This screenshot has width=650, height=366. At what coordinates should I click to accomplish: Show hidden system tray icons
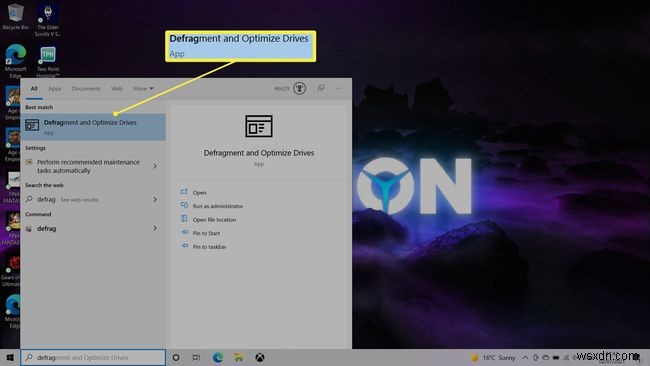click(525, 357)
